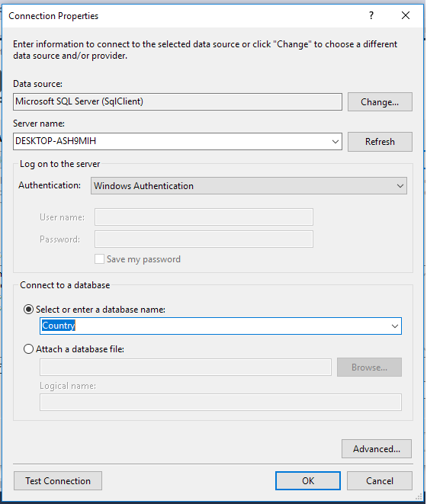Select 'Select or enter a database name' radio
This screenshot has width=427, height=504.
point(29,310)
